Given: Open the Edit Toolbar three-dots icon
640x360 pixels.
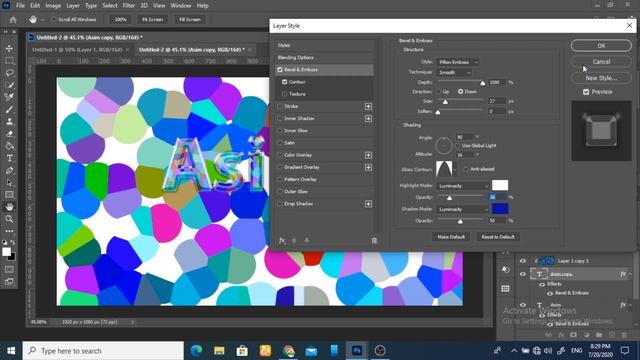Looking at the screenshot, I should tap(9, 231).
